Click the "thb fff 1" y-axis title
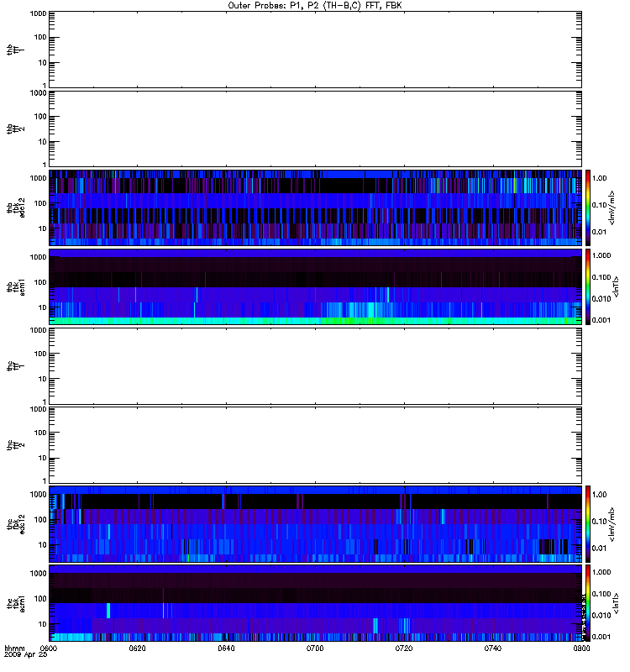 [x=16, y=50]
